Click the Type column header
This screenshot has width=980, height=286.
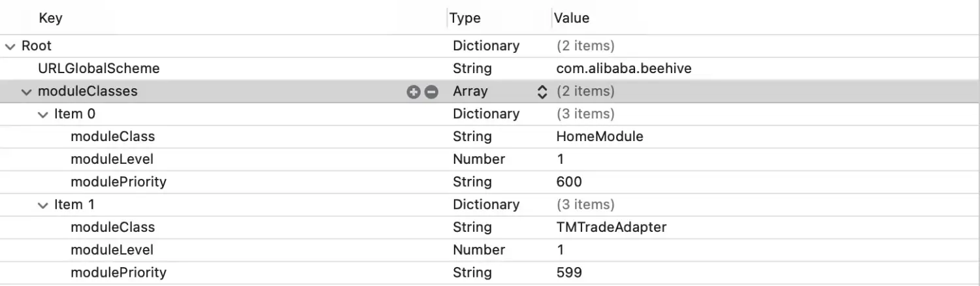coord(465,18)
